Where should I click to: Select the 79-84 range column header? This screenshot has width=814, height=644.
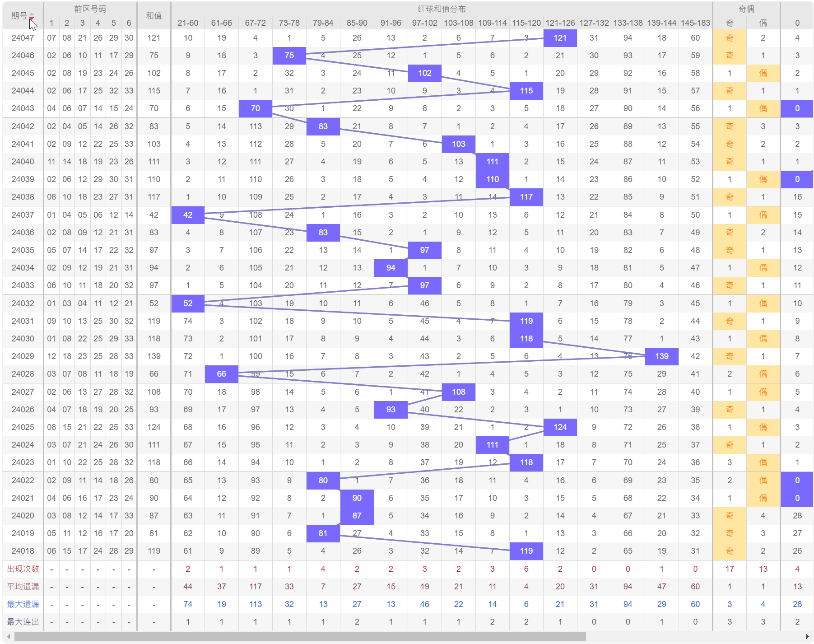point(323,23)
